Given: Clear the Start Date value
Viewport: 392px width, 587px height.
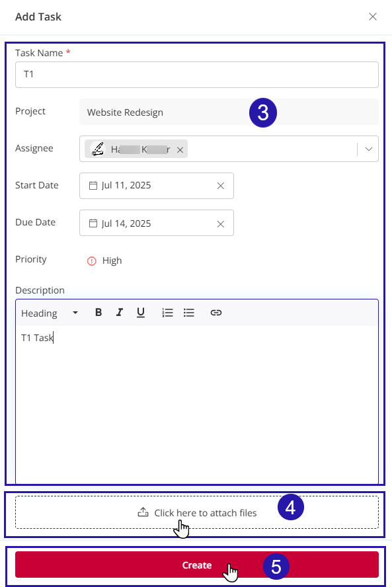Looking at the screenshot, I should [x=221, y=186].
